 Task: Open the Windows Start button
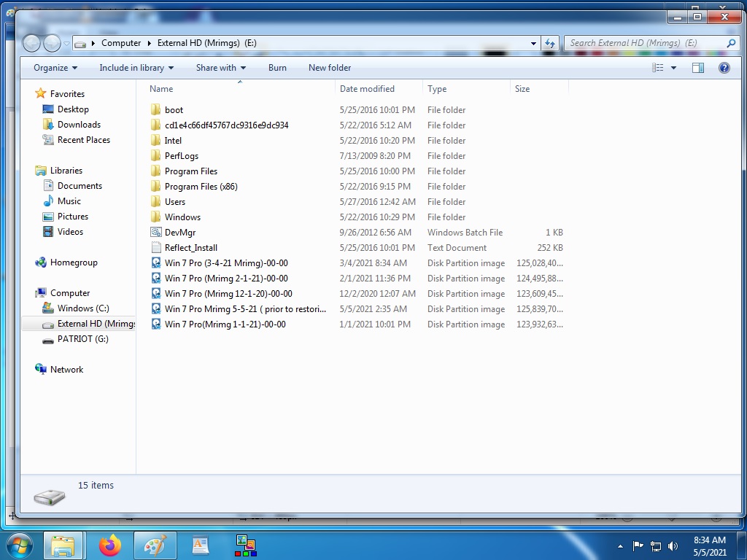(19, 545)
